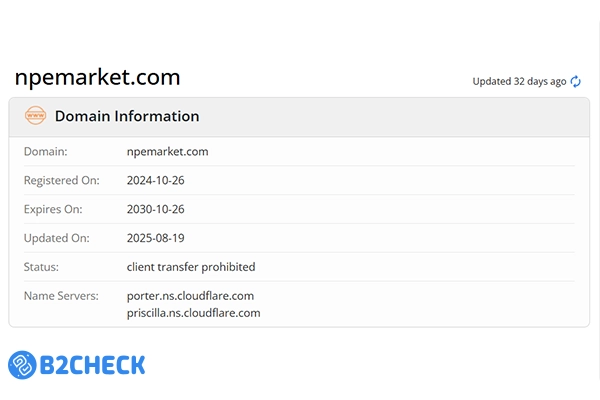The width and height of the screenshot is (600, 400).
Task: Click the B2CHECK logo icon
Action: pos(24,365)
